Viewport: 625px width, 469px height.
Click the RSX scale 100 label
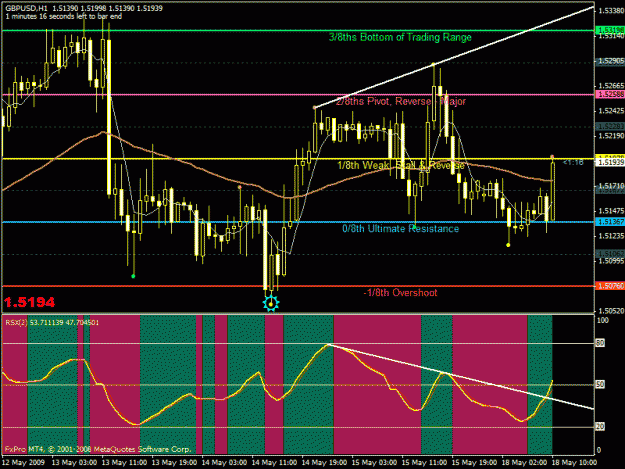click(603, 320)
